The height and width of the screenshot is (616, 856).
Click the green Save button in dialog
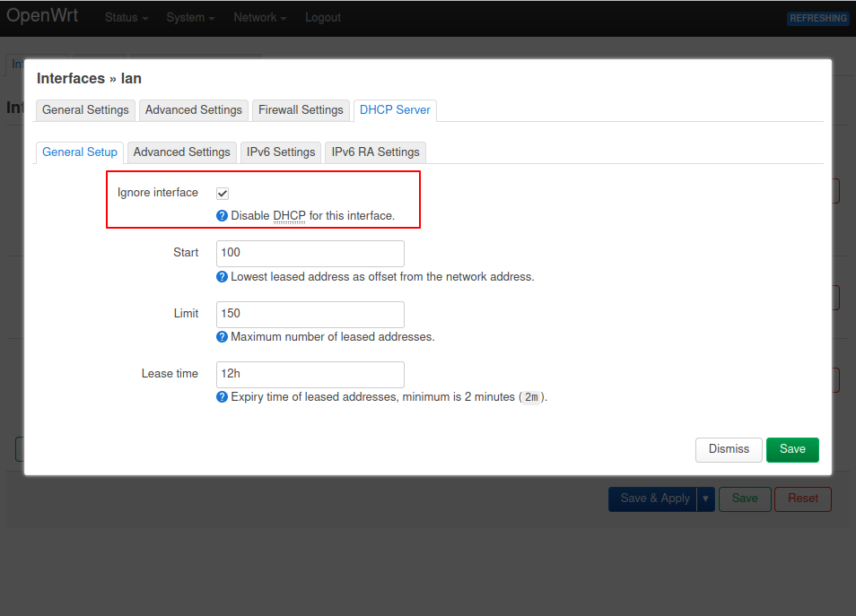point(792,449)
